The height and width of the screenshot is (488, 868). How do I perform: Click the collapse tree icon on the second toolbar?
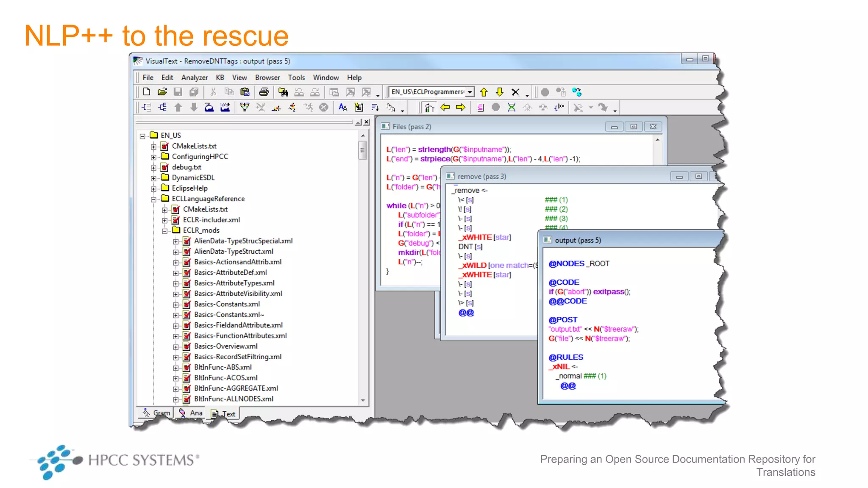(x=147, y=107)
